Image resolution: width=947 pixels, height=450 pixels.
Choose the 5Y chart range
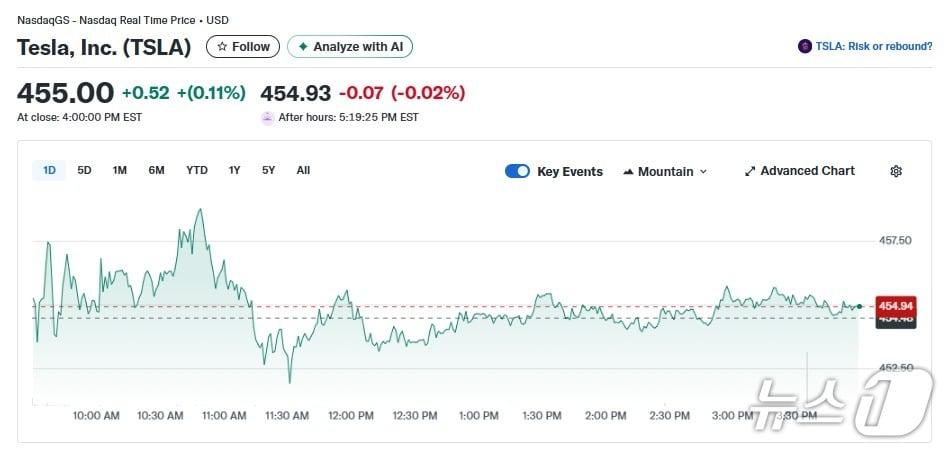point(268,170)
